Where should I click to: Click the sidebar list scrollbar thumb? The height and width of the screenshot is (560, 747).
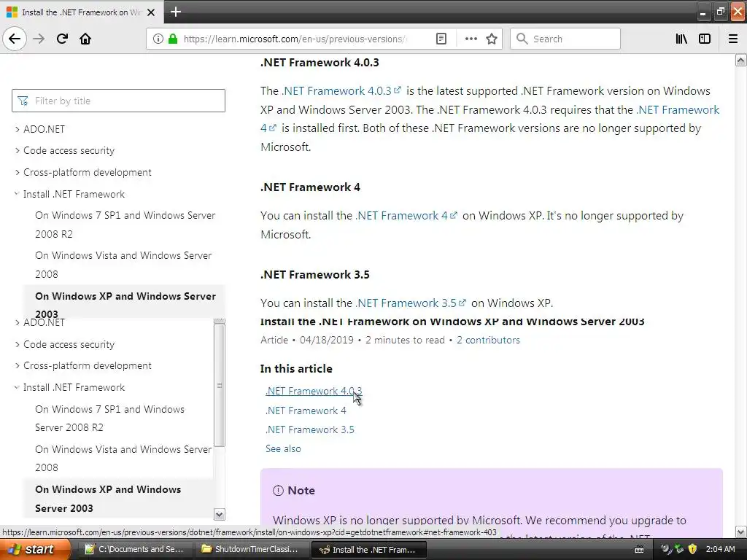coord(219,385)
